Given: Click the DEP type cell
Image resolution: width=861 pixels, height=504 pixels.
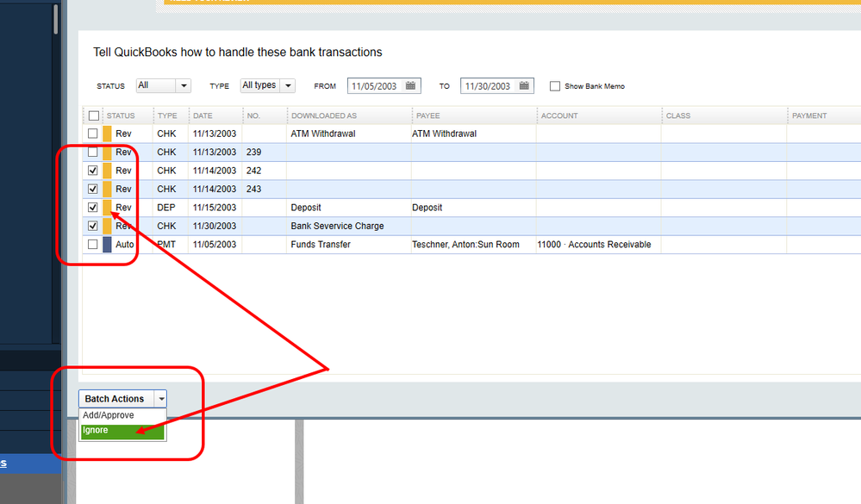Looking at the screenshot, I should [x=171, y=208].
